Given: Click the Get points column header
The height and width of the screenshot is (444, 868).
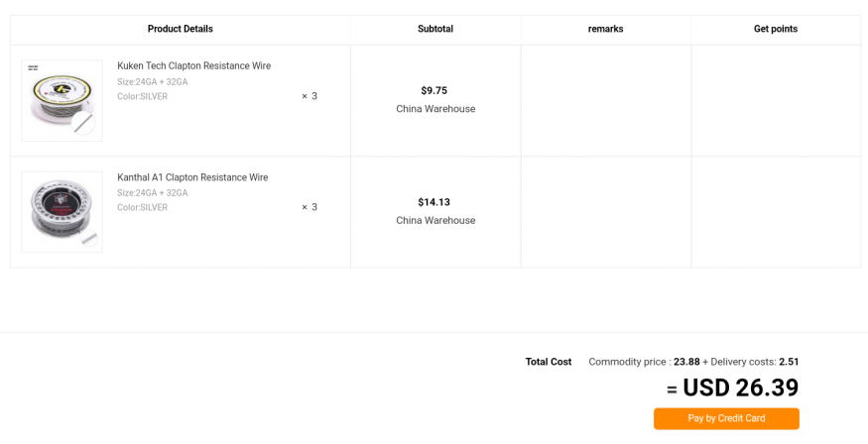Looking at the screenshot, I should point(776,30).
